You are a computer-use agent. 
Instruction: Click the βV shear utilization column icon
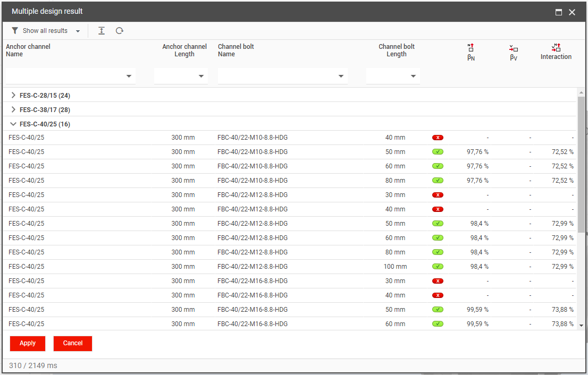(x=514, y=48)
